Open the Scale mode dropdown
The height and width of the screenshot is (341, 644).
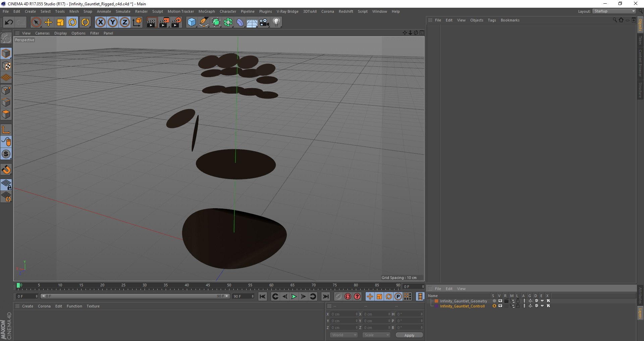pyautogui.click(x=376, y=335)
